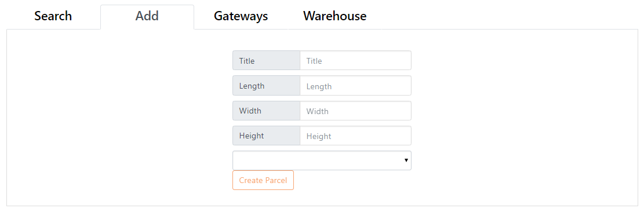Select the Width input box
The image size is (644, 212).
[x=356, y=111]
